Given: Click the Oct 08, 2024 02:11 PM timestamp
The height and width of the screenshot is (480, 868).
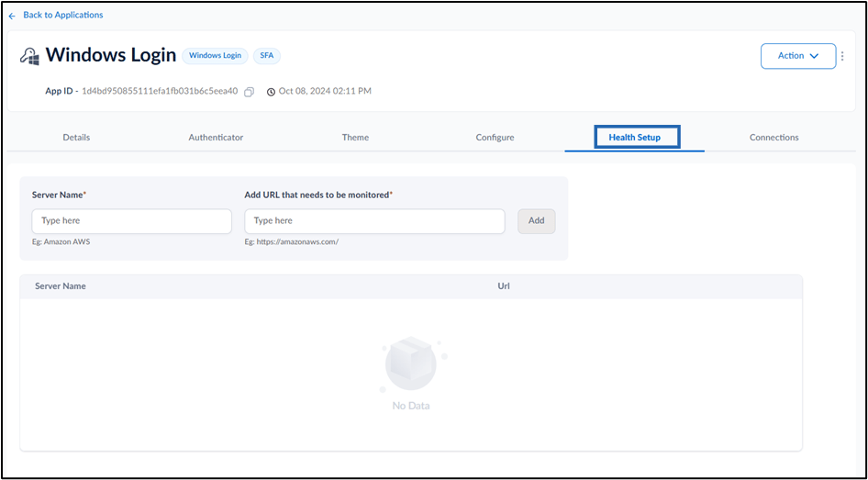Looking at the screenshot, I should tap(325, 92).
